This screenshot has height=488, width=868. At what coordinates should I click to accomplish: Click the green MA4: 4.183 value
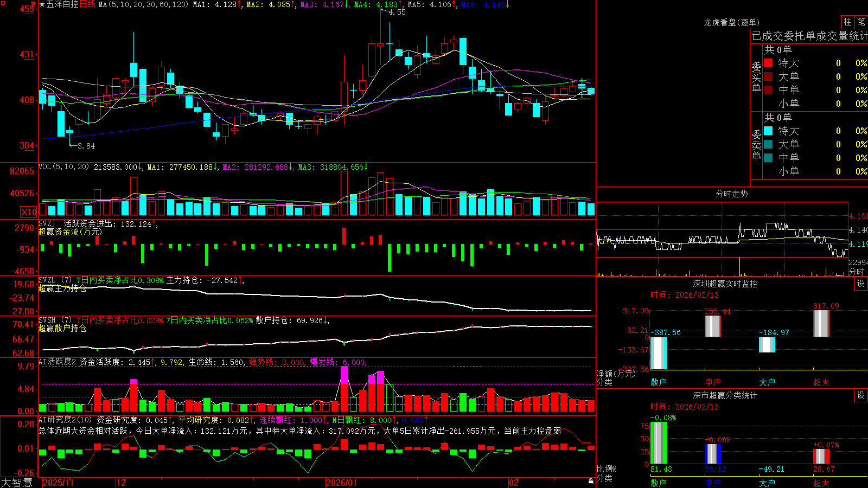(378, 4)
